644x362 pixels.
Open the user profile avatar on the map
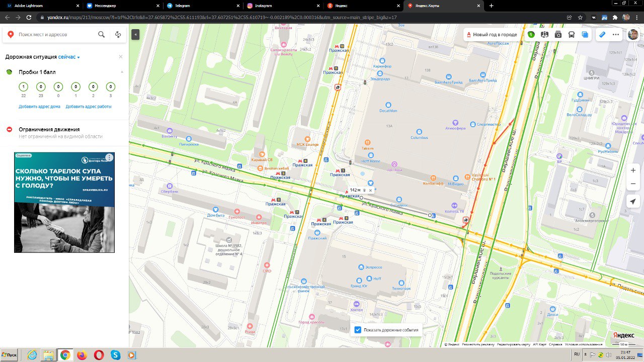point(633,34)
